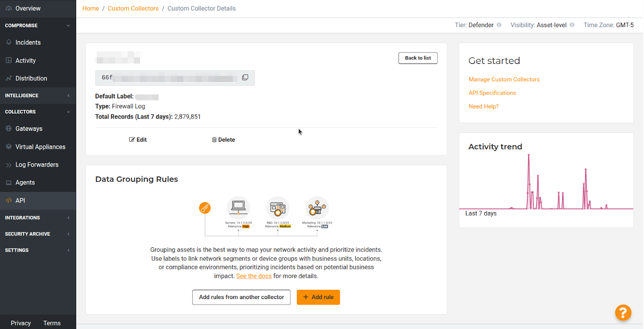Click the Gateways globe icon
Screen dimensions: 644x329
point(9,129)
